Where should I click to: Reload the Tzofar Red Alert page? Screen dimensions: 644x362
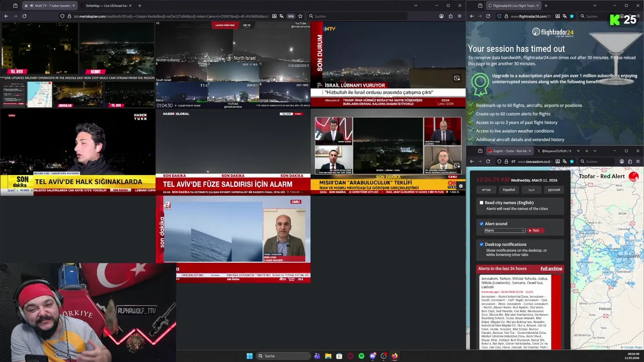[x=488, y=161]
